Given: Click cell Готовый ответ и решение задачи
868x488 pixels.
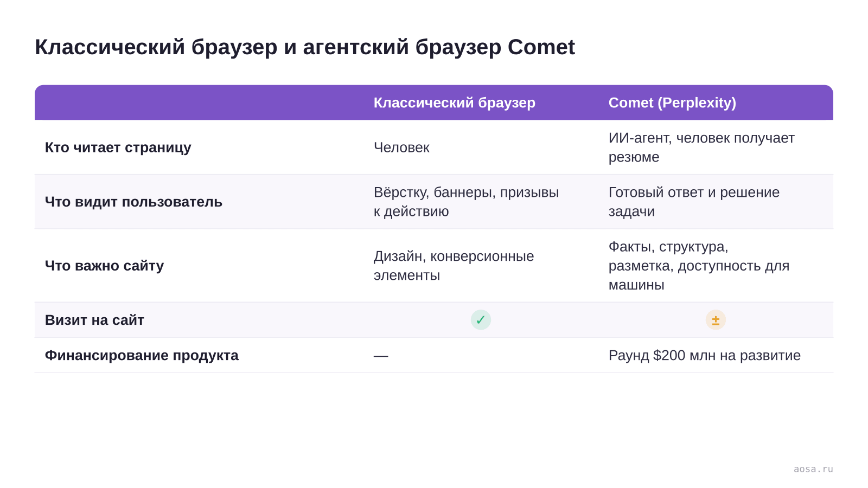Looking at the screenshot, I should [x=694, y=202].
